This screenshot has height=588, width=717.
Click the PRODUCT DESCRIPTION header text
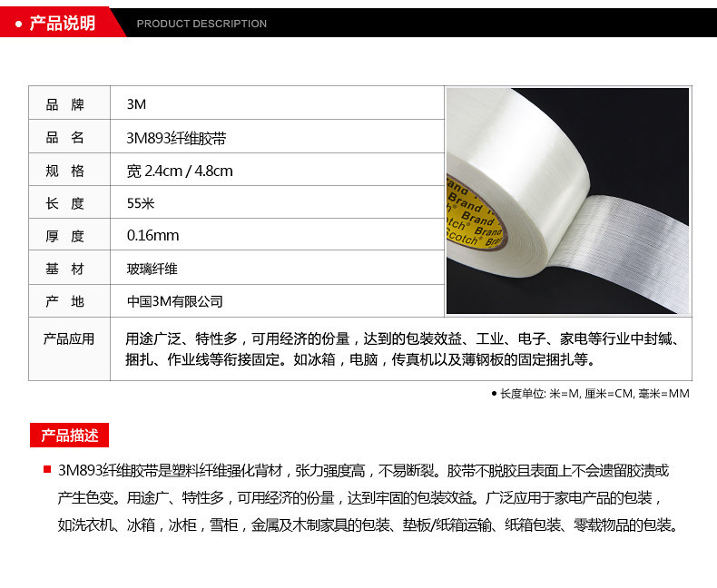tap(201, 24)
